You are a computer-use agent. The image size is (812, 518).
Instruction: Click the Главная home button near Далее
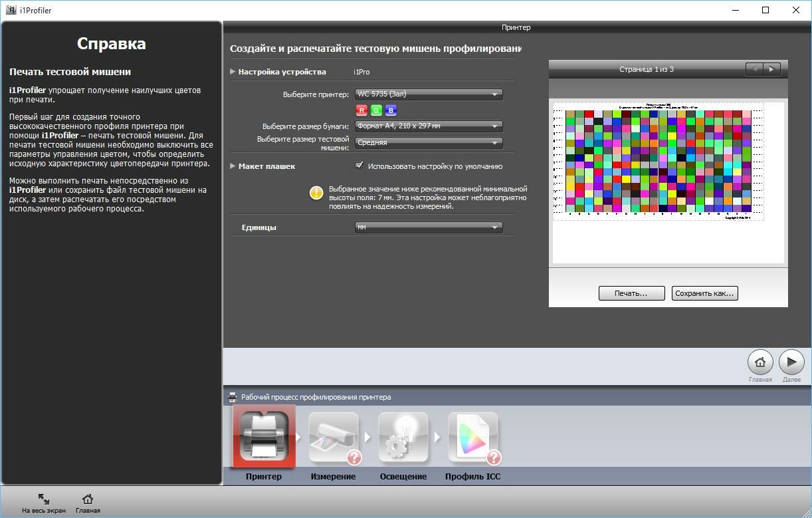[x=760, y=362]
